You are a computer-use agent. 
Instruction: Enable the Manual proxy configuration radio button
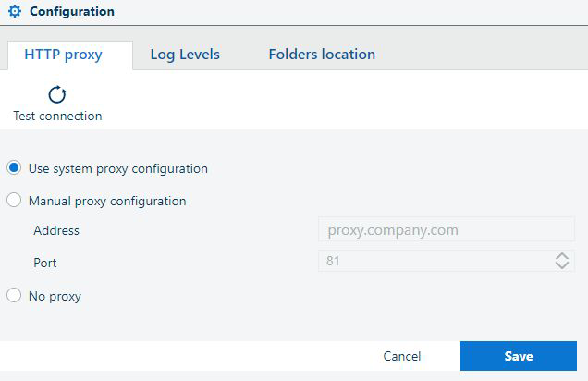(x=14, y=201)
